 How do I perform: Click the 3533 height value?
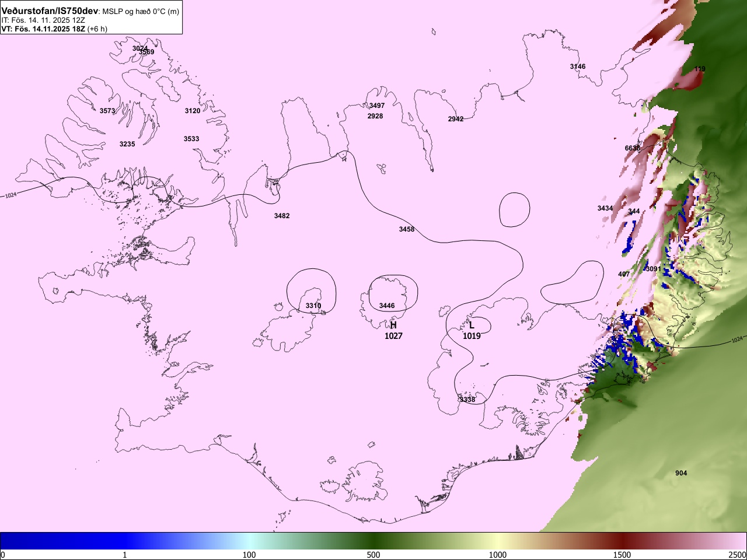point(191,139)
